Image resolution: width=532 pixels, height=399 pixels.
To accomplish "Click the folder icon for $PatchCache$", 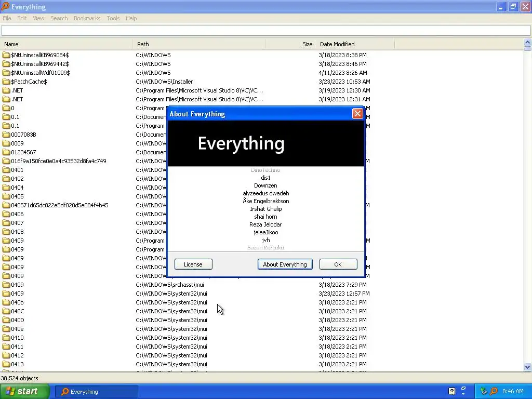I will pyautogui.click(x=6, y=82).
